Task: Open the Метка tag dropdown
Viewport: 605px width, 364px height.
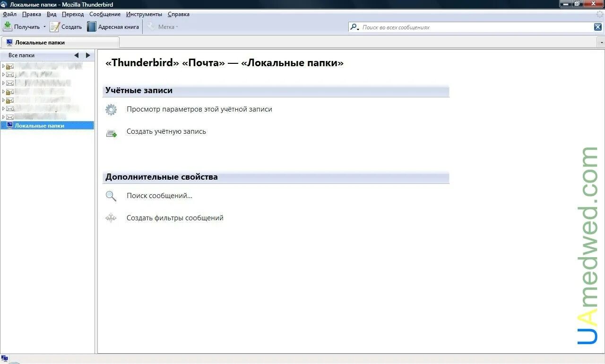Action: click(163, 27)
